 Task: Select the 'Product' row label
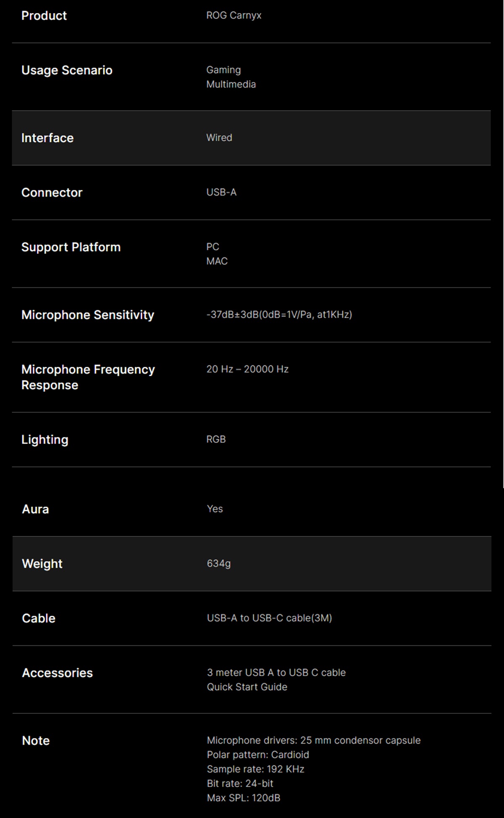tap(44, 16)
